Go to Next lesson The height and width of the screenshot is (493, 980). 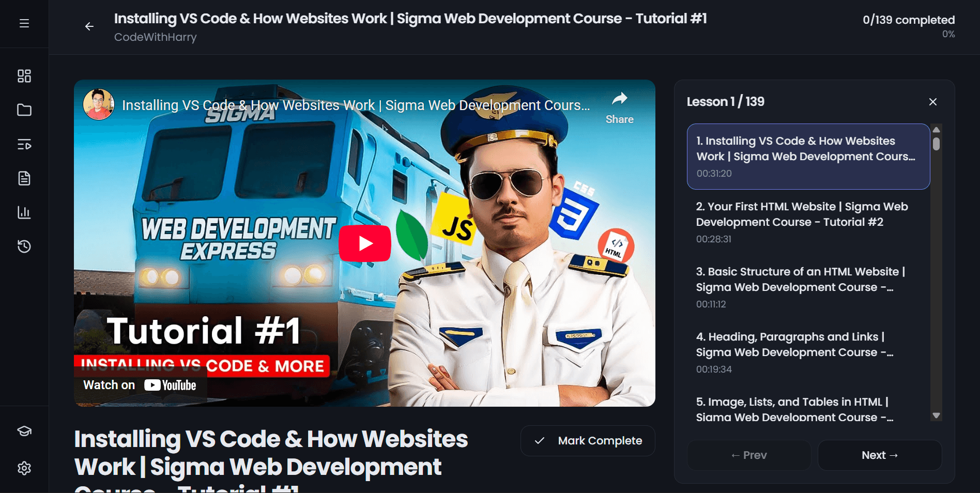click(x=879, y=455)
